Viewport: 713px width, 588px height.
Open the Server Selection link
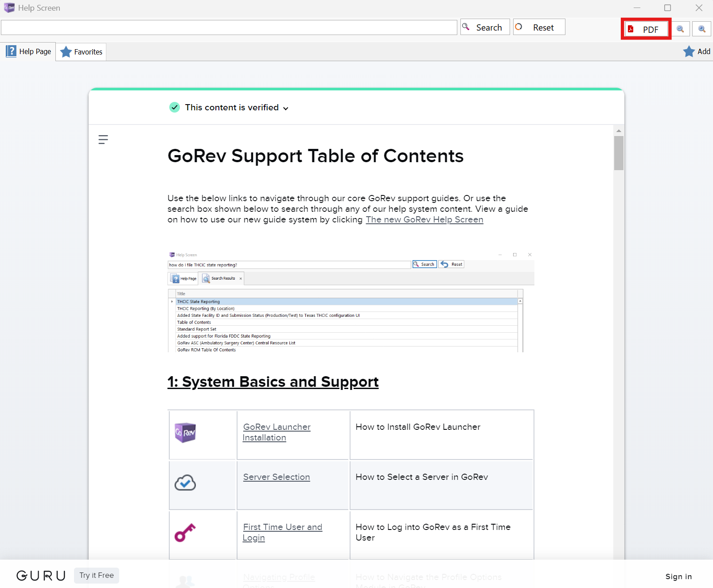pyautogui.click(x=277, y=477)
